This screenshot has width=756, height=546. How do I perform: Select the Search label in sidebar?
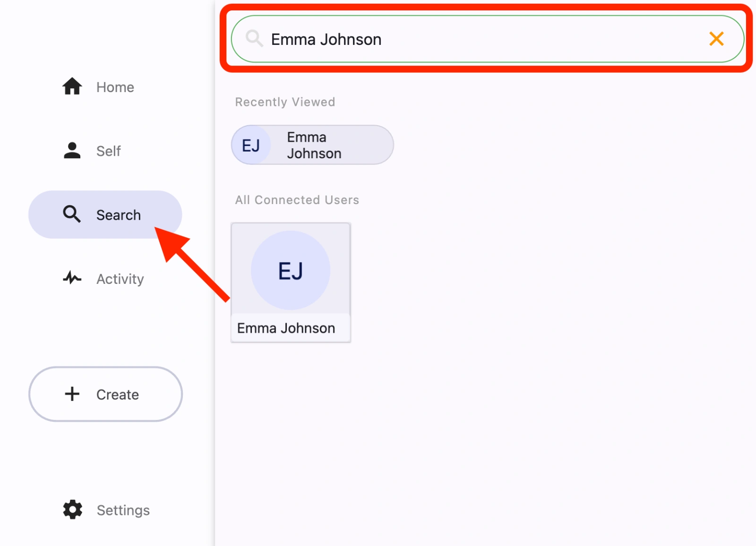point(119,215)
